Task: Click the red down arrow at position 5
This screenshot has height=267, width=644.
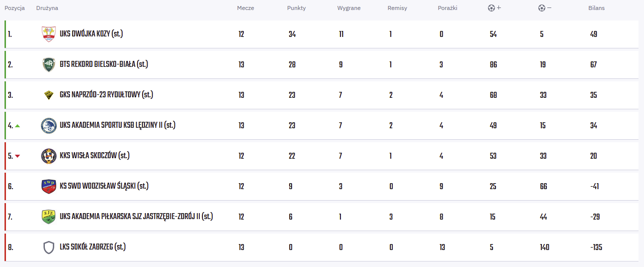Action: pyautogui.click(x=17, y=156)
